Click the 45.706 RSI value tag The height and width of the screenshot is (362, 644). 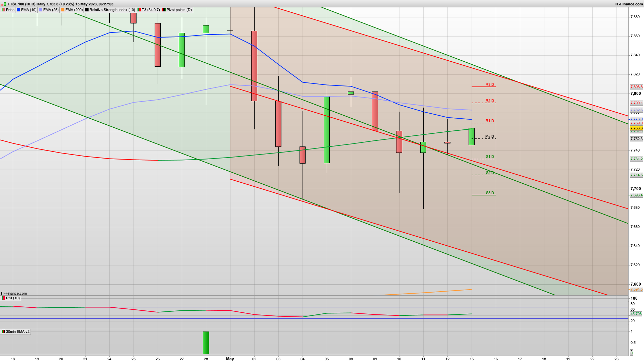(x=636, y=314)
